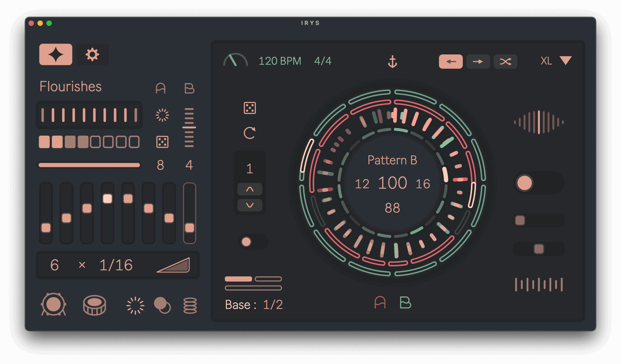Viewport: 621px width, 364px height.
Task: Select the sparkle star tab
Action: [x=56, y=54]
